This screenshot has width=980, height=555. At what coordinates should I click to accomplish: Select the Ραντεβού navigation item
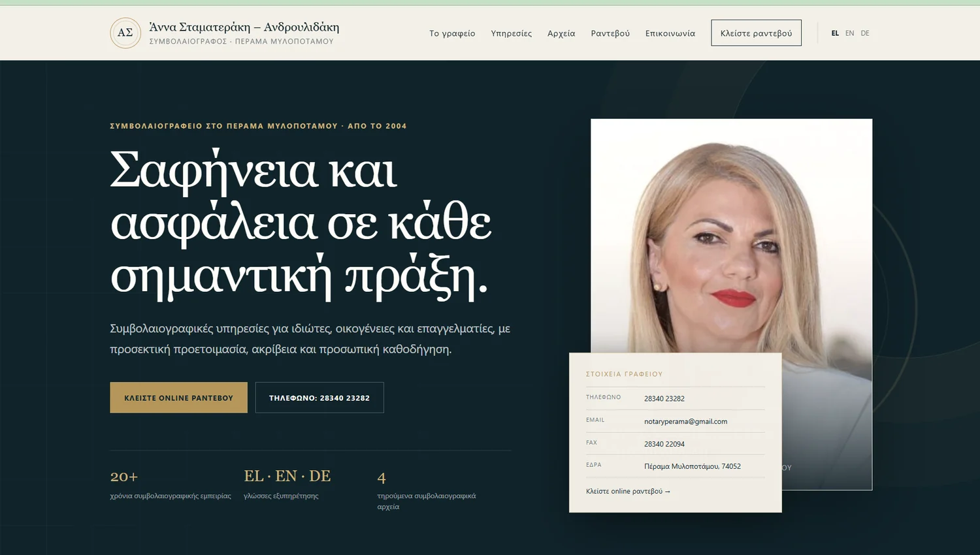click(x=610, y=33)
